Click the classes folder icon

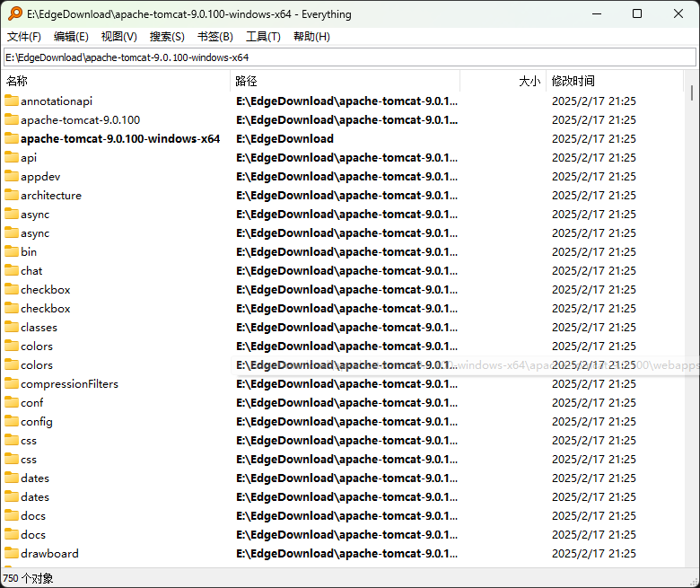[x=12, y=327]
